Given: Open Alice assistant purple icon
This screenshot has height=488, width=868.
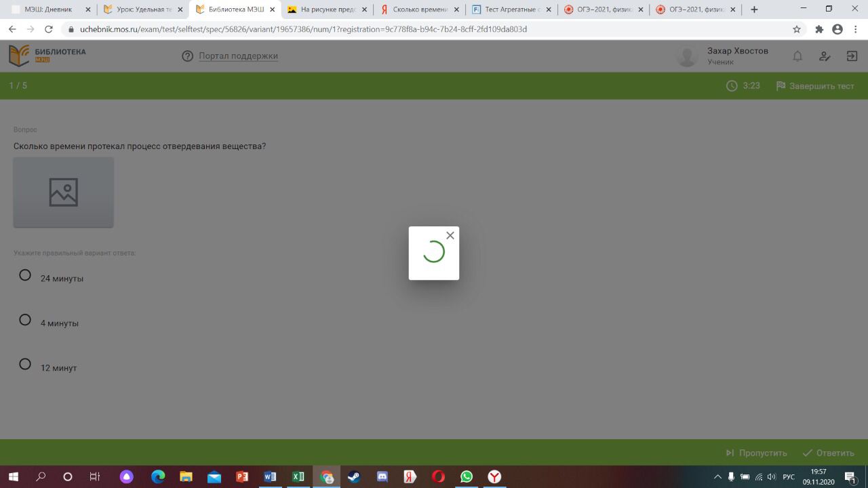Looking at the screenshot, I should (127, 476).
